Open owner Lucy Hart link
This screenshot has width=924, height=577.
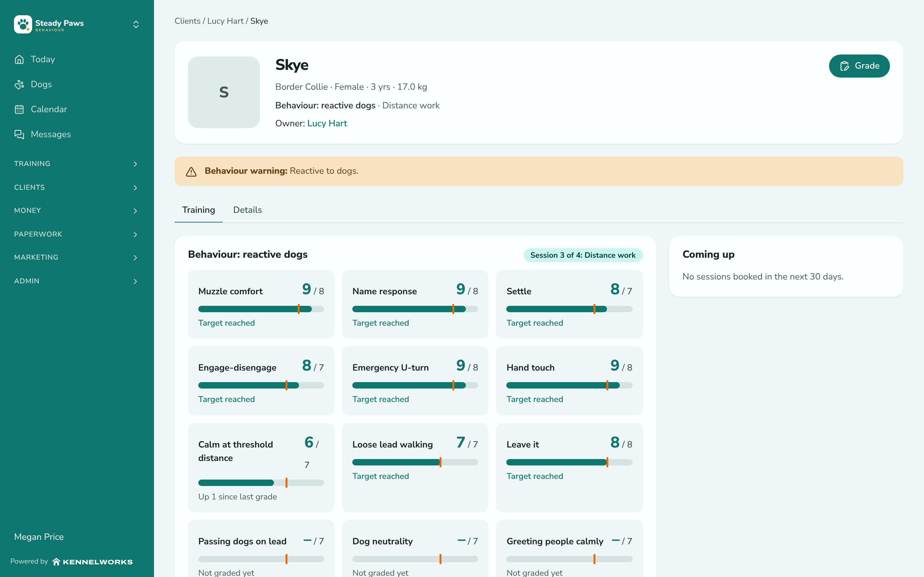(x=327, y=123)
